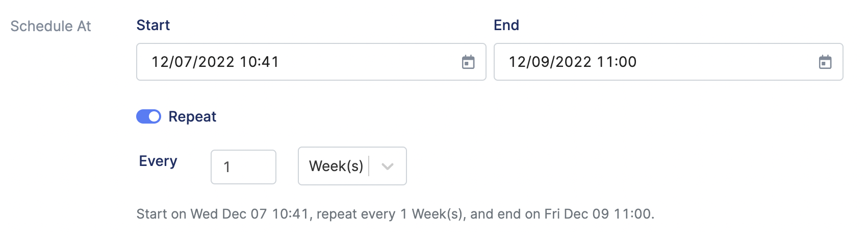868x239 pixels.
Task: Select the Week(s) unit text in the combo box
Action: [x=336, y=166]
